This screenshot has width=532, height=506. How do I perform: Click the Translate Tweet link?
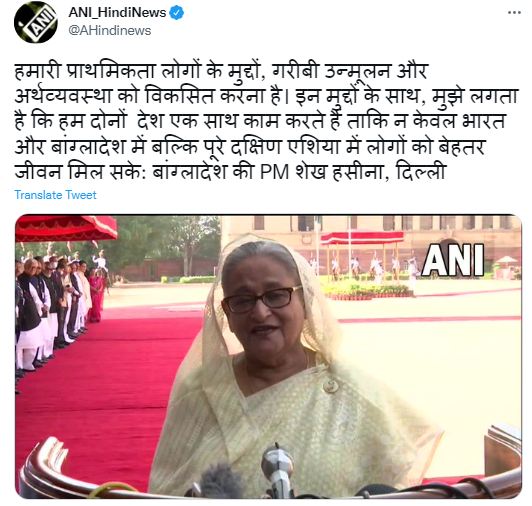pyautogui.click(x=55, y=195)
